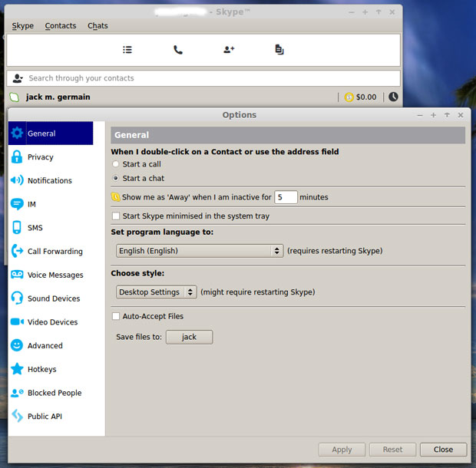Close the Options dialog with X

point(461,115)
